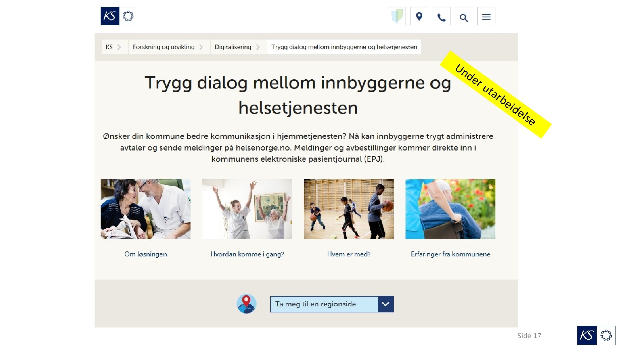The width and height of the screenshot is (644, 362).
Task: Open the shield icon in top toolbar
Action: pyautogui.click(x=397, y=16)
